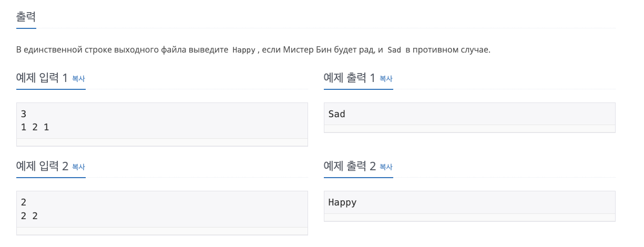Screen dimensions: 644x247
Task: Click the "2 2" line in sample input 2
Action: tap(29, 215)
